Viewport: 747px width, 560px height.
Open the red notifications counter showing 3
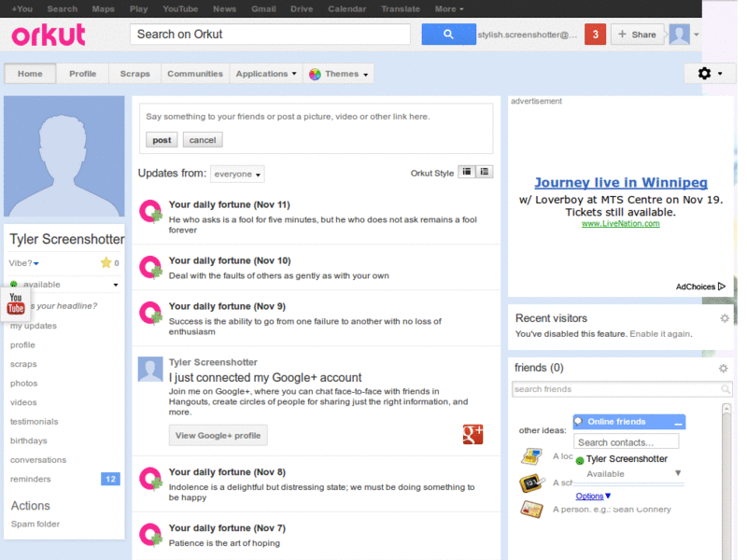(595, 35)
